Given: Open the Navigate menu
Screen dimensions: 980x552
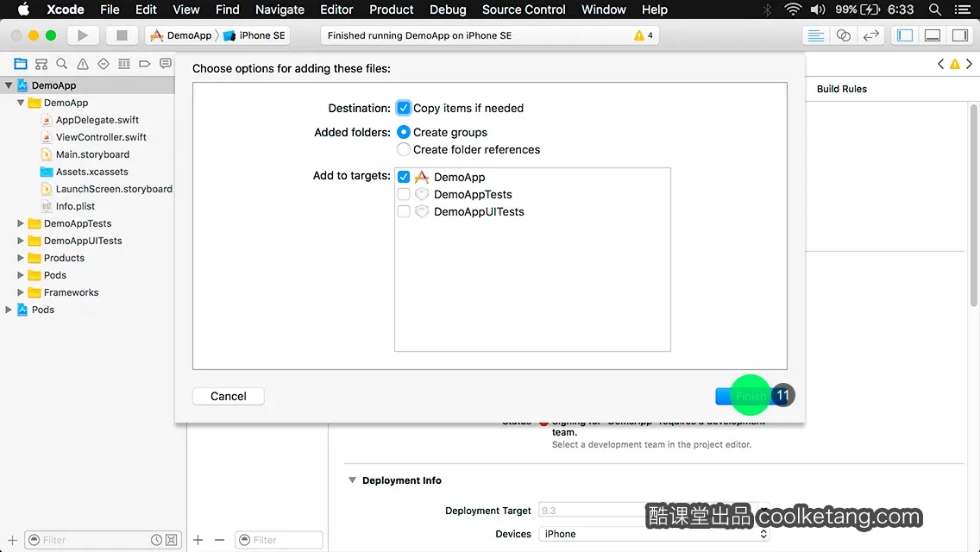Looking at the screenshot, I should 280,9.
